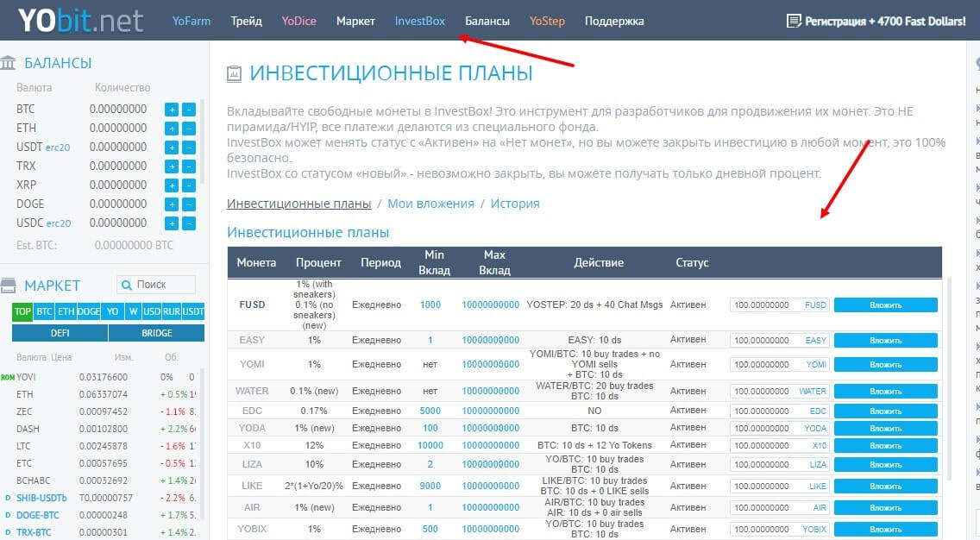
Task: Click the YObit.net logo
Action: click(81, 21)
